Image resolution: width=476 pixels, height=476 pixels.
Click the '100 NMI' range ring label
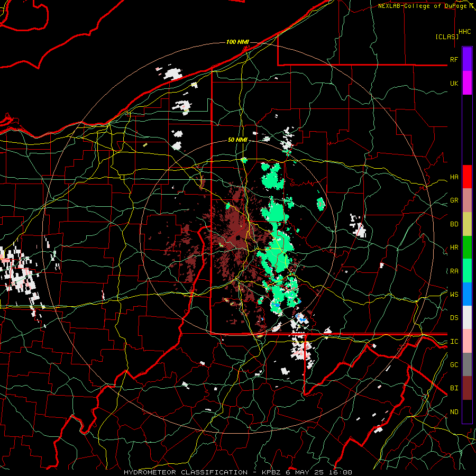pyautogui.click(x=237, y=42)
